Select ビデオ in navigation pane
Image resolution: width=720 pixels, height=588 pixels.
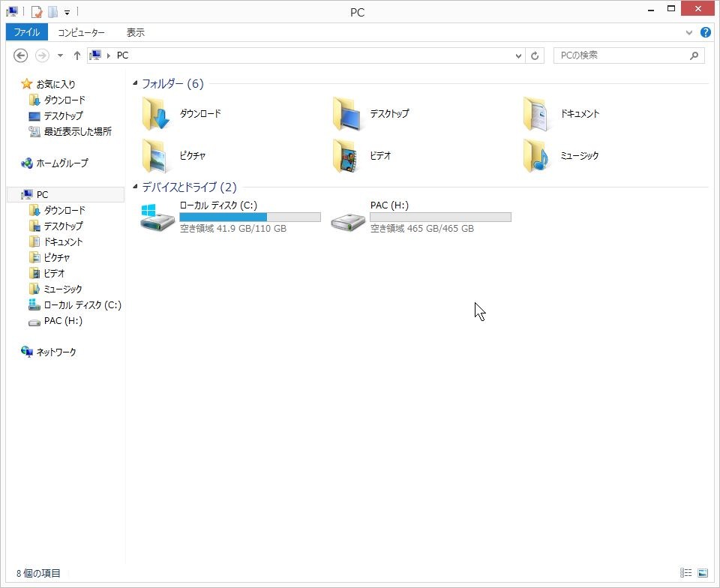coord(46,273)
